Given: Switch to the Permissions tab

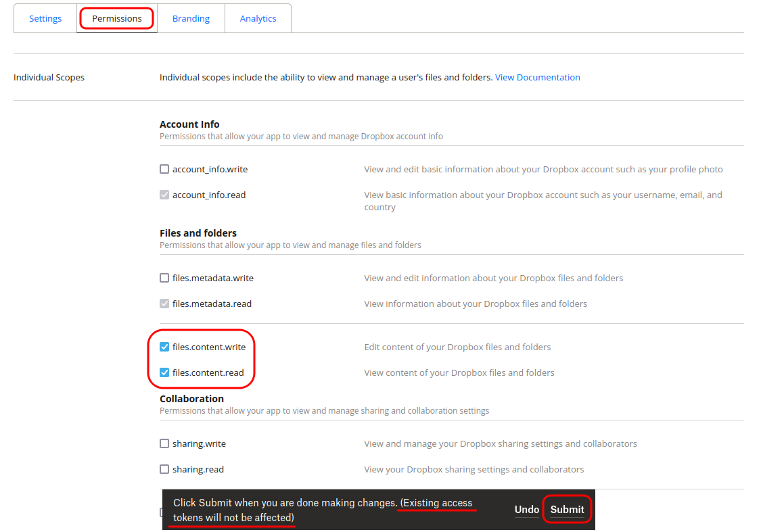Looking at the screenshot, I should click(x=117, y=18).
